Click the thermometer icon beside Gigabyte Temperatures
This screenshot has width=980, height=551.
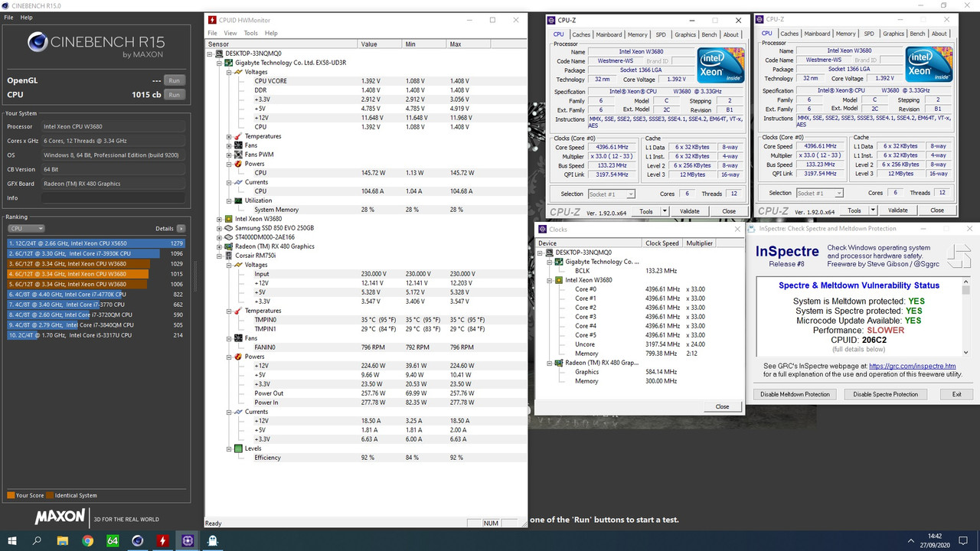coord(239,136)
